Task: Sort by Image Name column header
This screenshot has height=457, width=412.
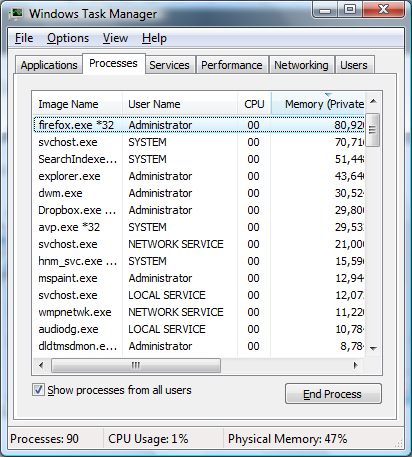Action: pyautogui.click(x=77, y=104)
